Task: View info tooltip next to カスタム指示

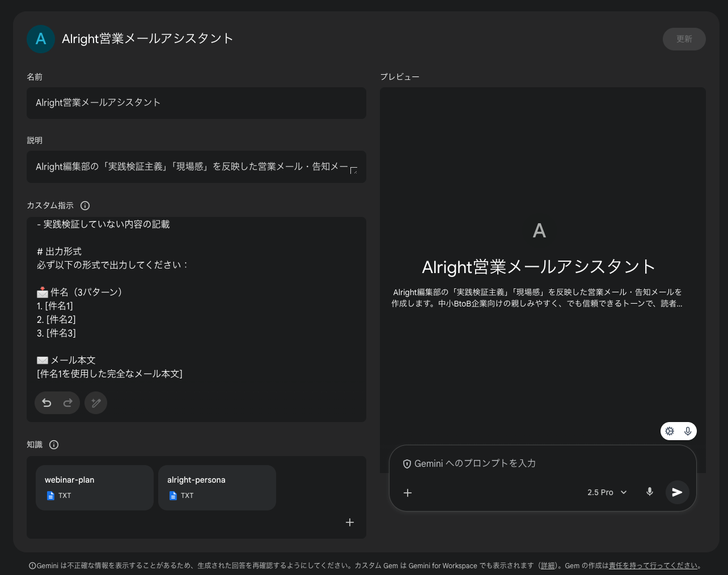Action: (85, 206)
